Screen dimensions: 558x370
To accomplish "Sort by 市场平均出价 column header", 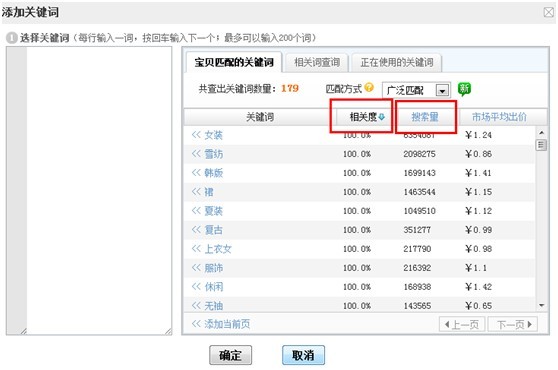I will point(499,117).
